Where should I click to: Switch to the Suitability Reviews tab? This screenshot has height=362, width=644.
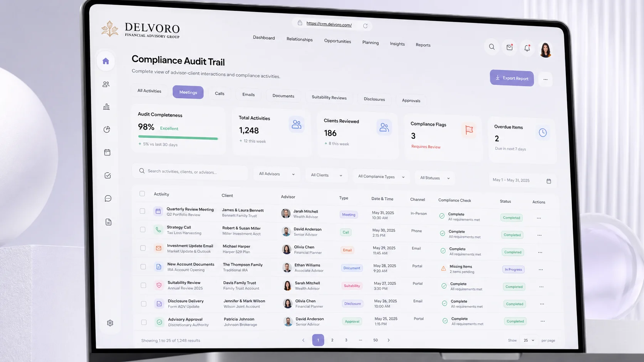(329, 97)
